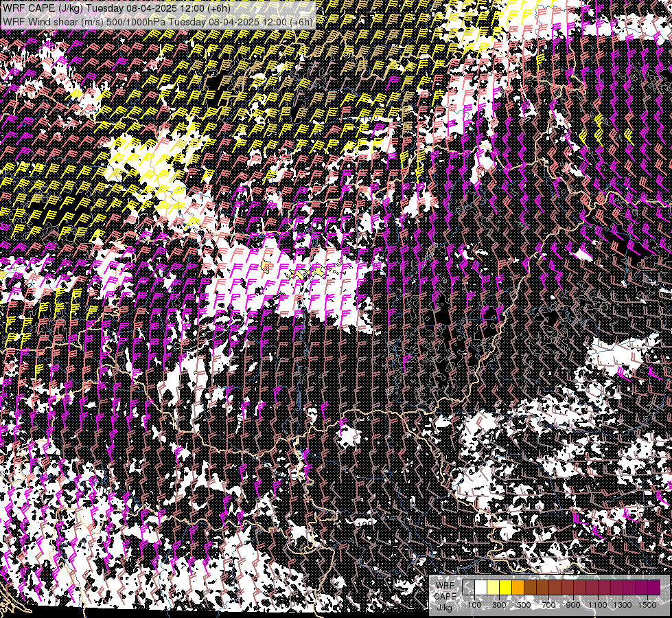This screenshot has width=672, height=618.
Task: Select the bright yellow 300–400 J/kg legend swatch
Action: tap(506, 587)
